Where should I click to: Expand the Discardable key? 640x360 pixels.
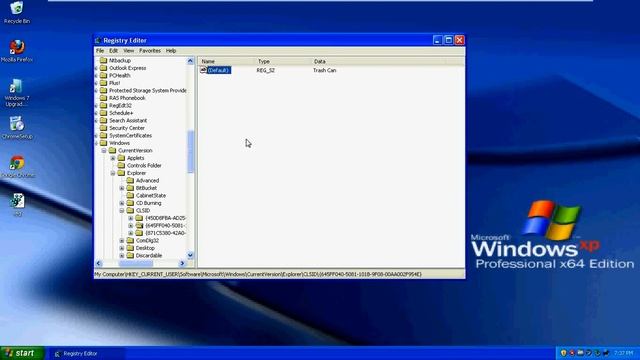122,256
